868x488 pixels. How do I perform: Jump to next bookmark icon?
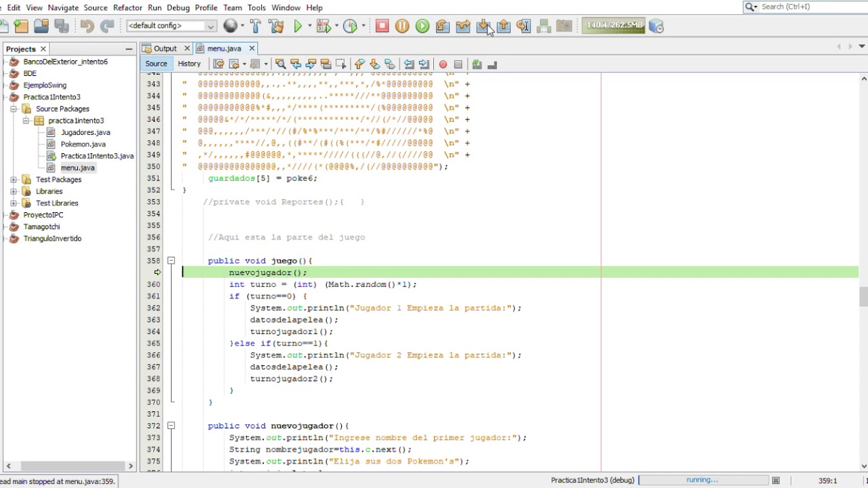click(x=374, y=64)
